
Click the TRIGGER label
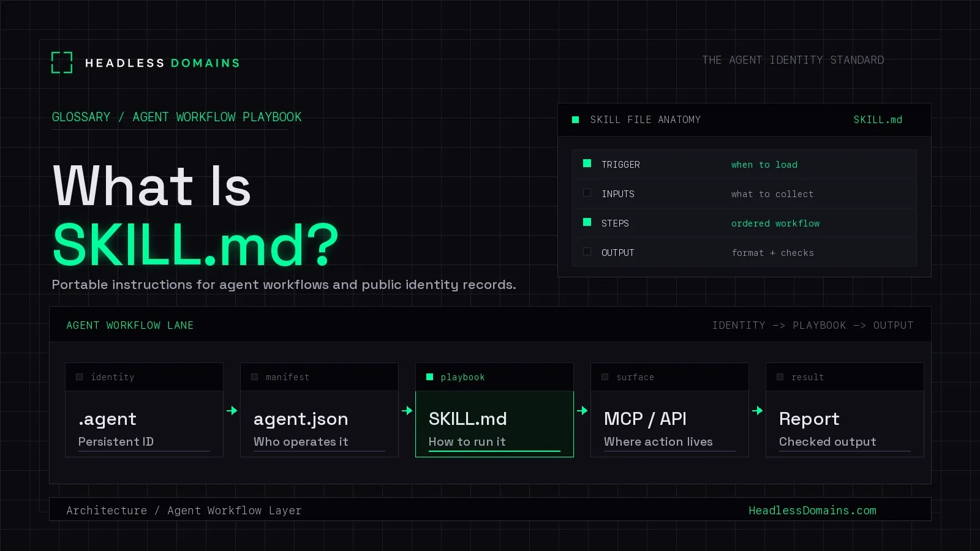click(620, 165)
